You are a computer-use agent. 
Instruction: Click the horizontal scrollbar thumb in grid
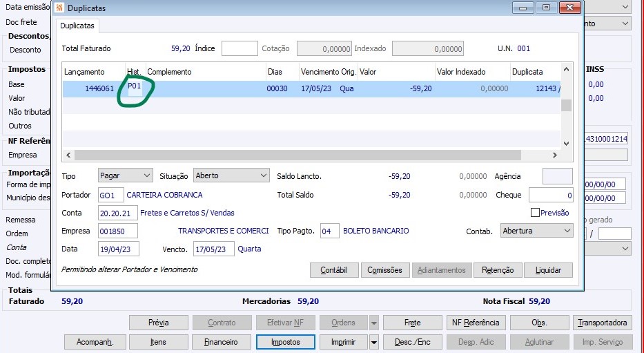coord(297,155)
